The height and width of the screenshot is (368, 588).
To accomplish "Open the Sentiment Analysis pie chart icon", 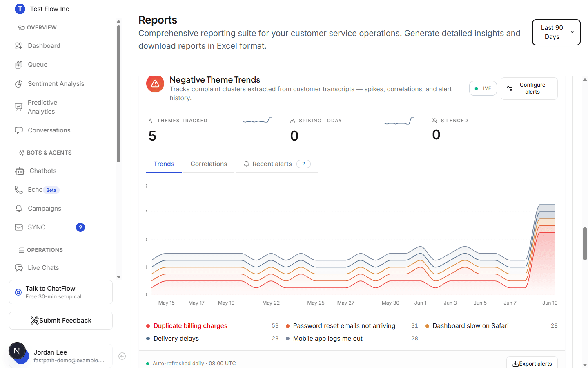I will (19, 84).
